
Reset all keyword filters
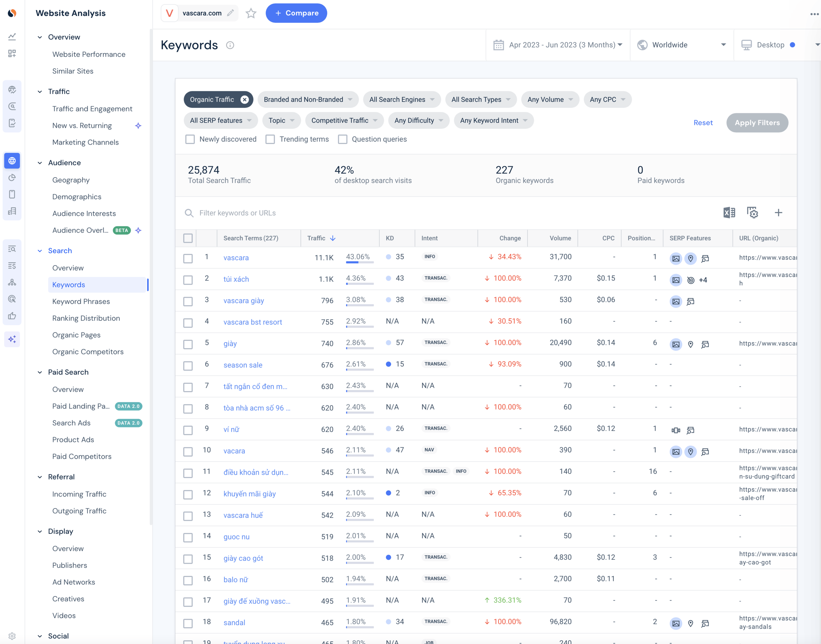(703, 123)
